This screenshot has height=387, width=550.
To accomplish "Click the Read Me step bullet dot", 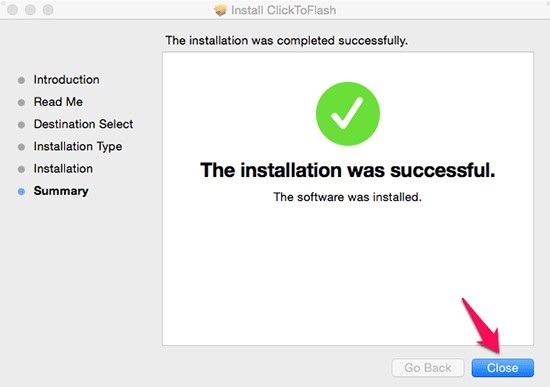I will [21, 102].
